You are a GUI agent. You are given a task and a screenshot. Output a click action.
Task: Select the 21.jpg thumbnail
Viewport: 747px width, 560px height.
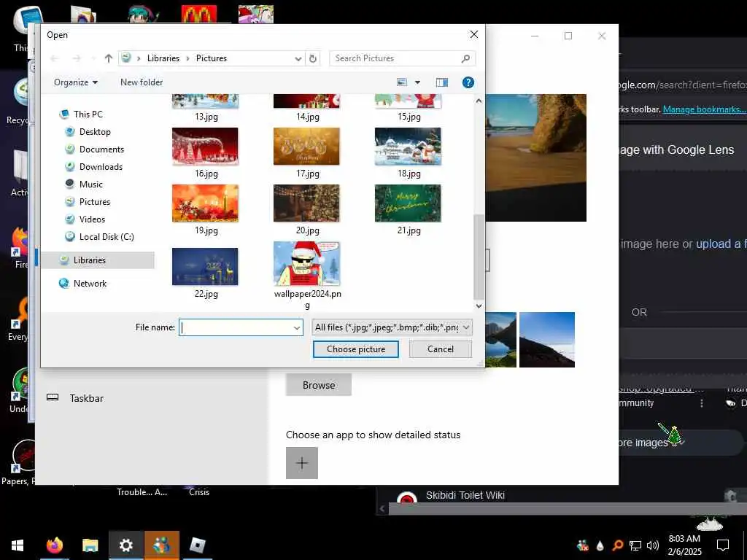(408, 203)
